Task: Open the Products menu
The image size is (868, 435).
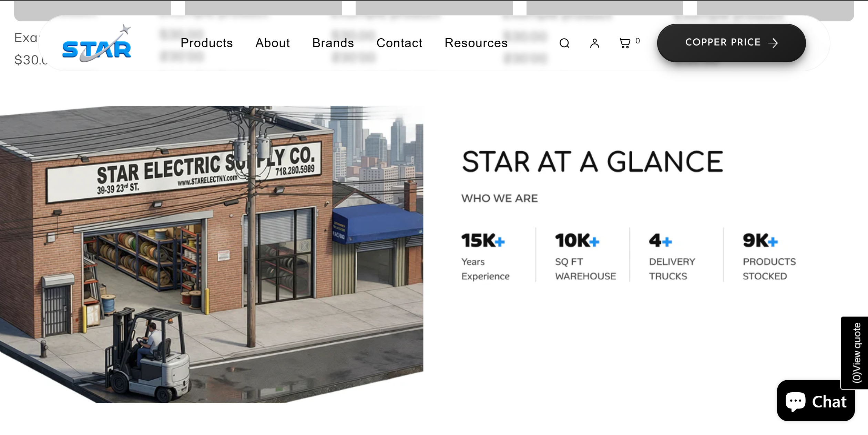Action: click(207, 43)
